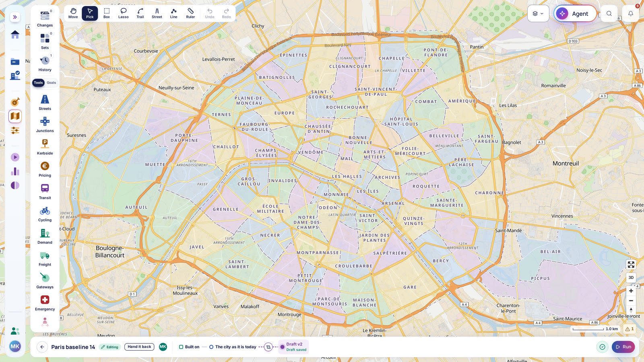Viewport: 644px width, 362px height.
Task: Toggle the 3D view
Action: click(631, 278)
